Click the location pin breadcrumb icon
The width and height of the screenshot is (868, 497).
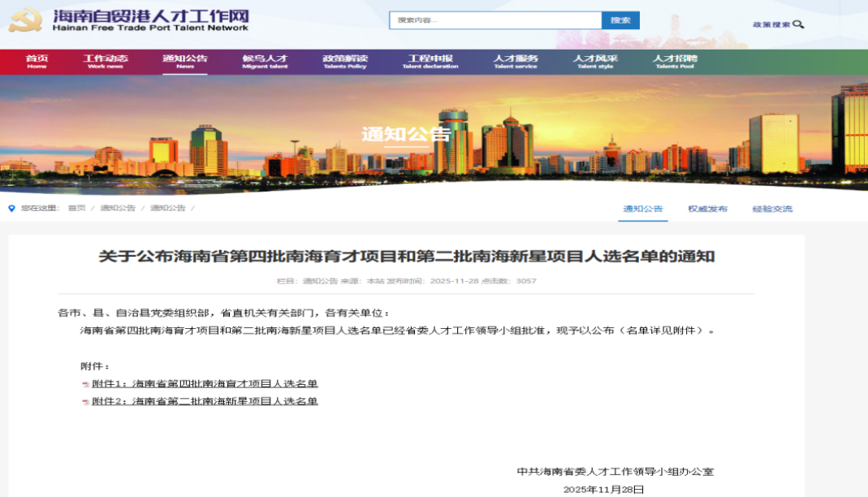11,209
